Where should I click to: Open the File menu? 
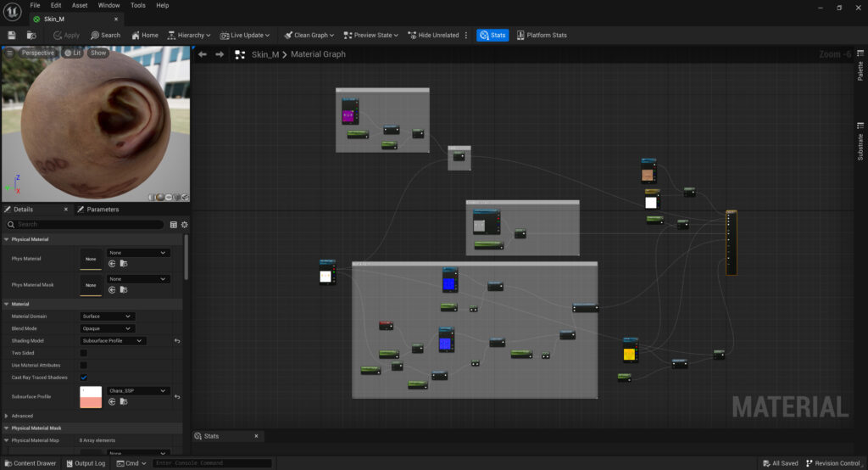(x=35, y=6)
